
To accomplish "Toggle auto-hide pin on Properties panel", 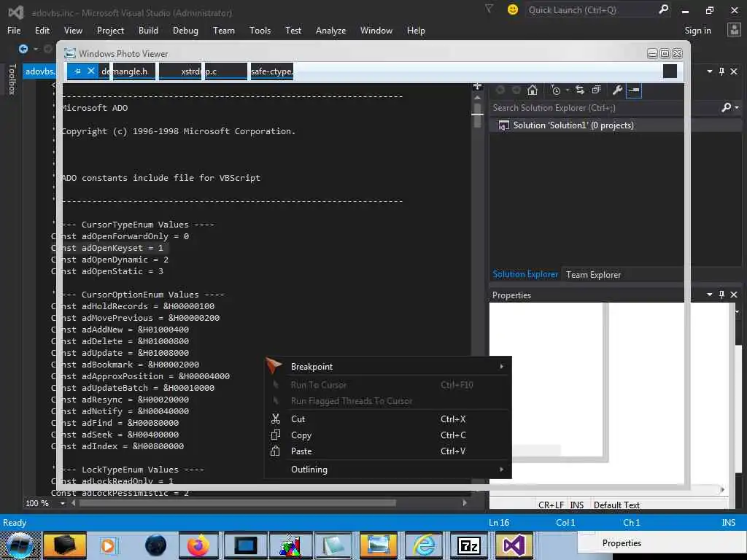I will click(721, 295).
